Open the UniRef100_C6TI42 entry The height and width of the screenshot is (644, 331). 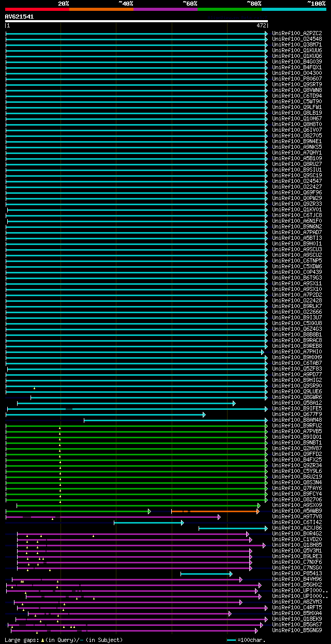(297, 523)
